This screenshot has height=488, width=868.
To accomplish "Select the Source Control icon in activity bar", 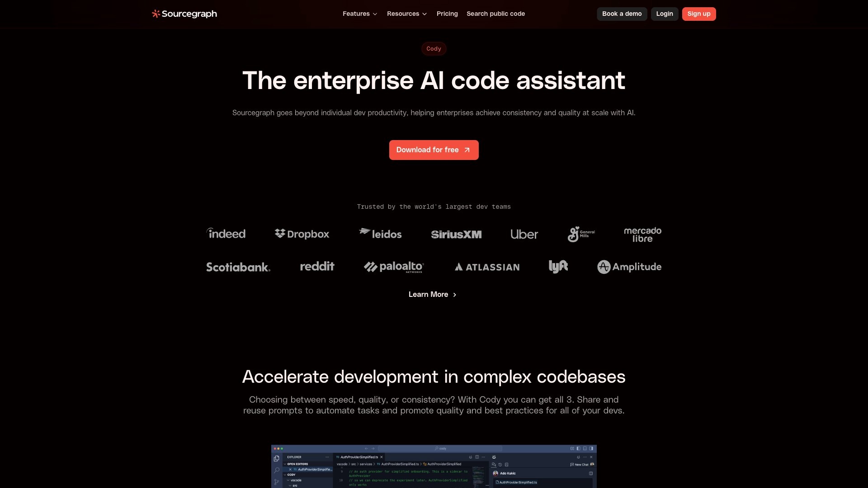I will coord(277,482).
